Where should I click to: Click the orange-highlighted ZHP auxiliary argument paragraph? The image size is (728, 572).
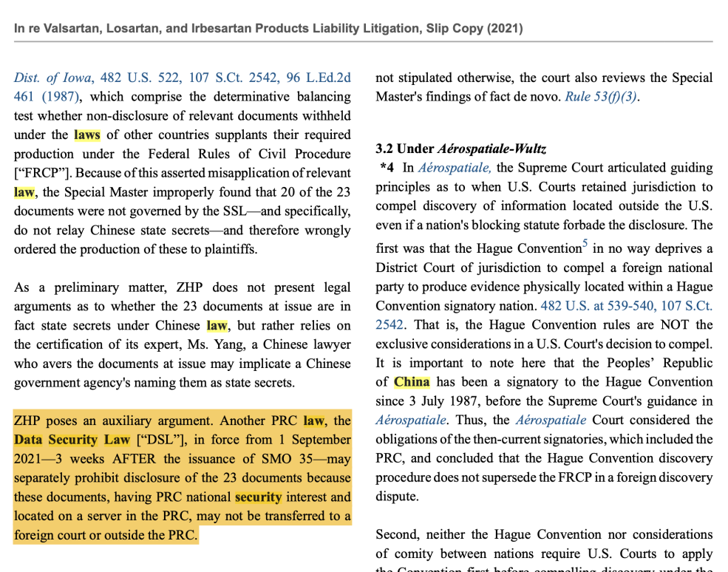pyautogui.click(x=182, y=478)
